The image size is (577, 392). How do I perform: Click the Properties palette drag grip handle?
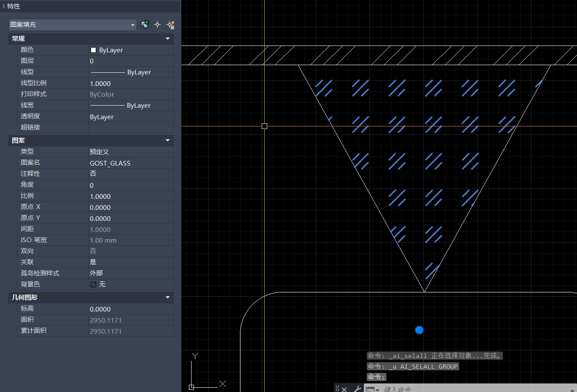click(x=3, y=6)
